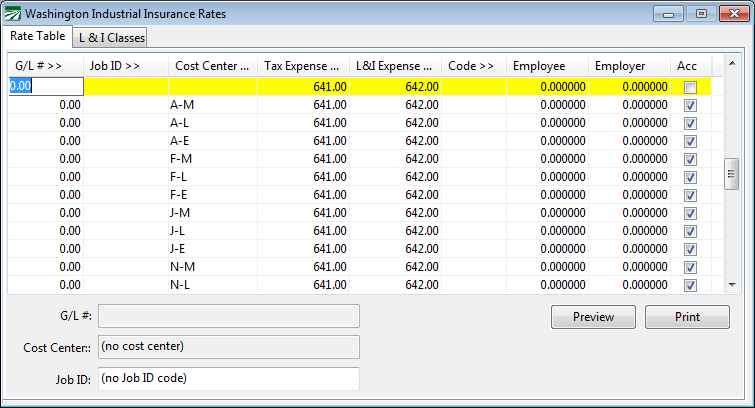Image resolution: width=755 pixels, height=408 pixels.
Task: Select the A-E cost center cell
Action: pyautogui.click(x=213, y=141)
